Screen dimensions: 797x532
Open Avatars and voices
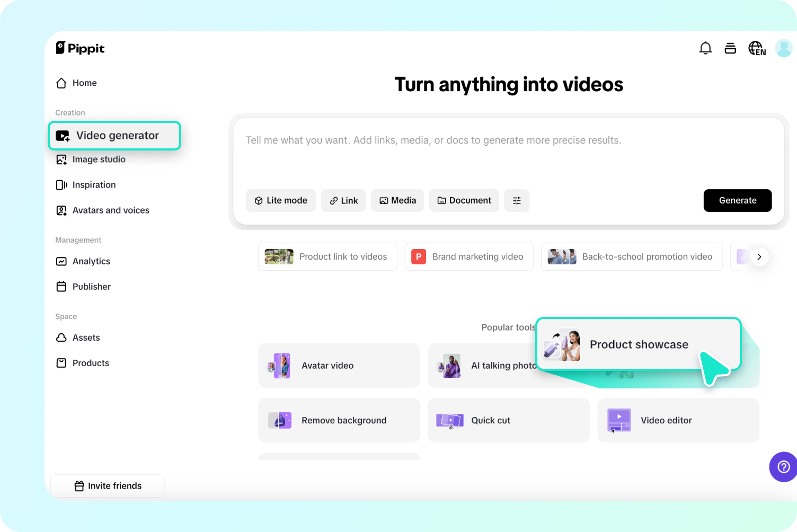point(110,210)
